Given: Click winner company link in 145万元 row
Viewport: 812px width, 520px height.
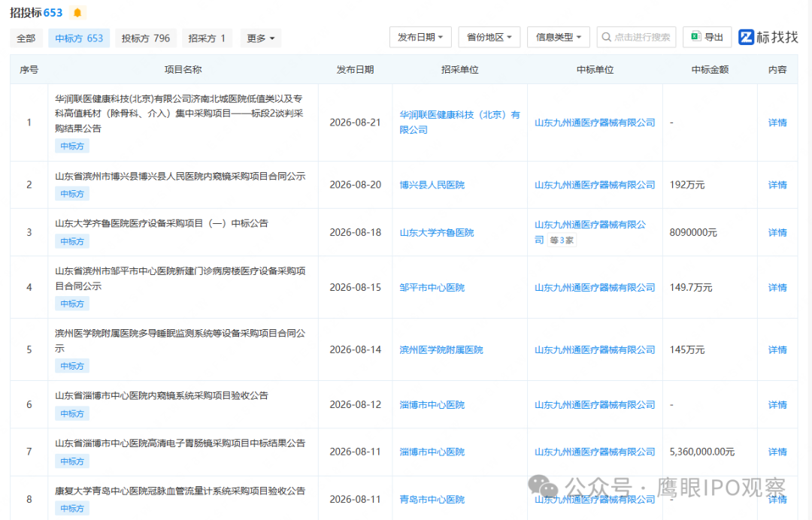Looking at the screenshot, I should [x=595, y=349].
